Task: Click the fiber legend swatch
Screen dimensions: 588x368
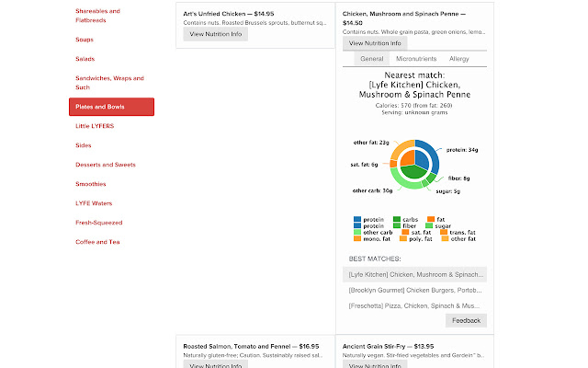Action: pos(397,225)
